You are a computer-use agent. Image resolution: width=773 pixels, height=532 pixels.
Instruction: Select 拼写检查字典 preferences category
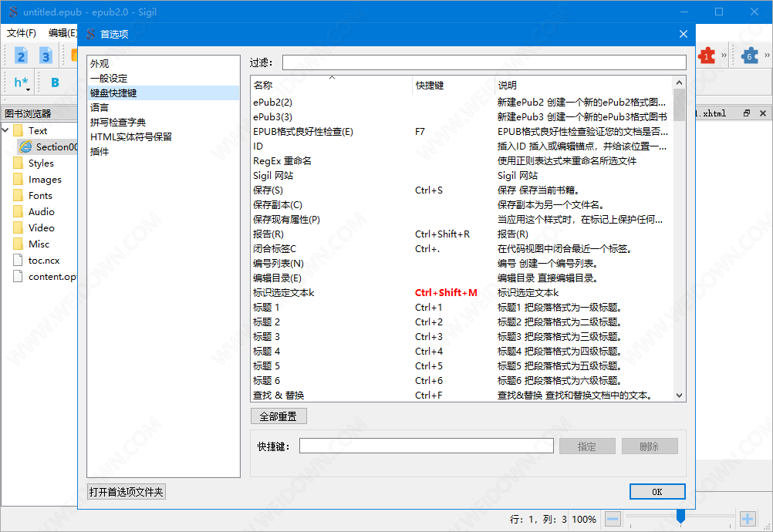[x=164, y=122]
